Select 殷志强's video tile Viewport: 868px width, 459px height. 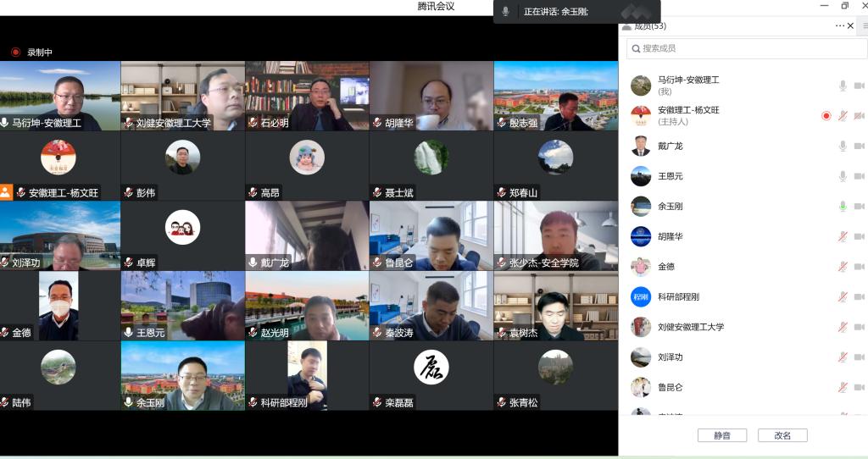(555, 96)
